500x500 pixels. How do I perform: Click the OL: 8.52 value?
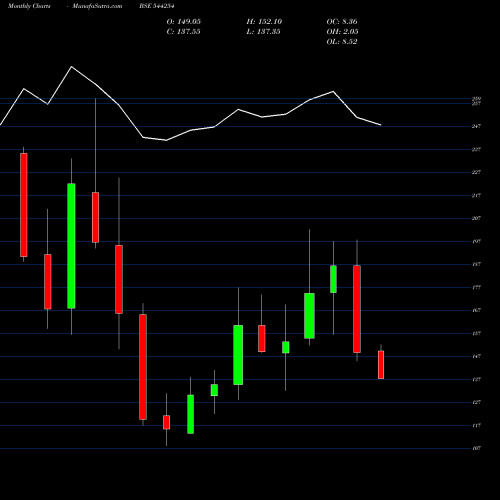(342, 42)
